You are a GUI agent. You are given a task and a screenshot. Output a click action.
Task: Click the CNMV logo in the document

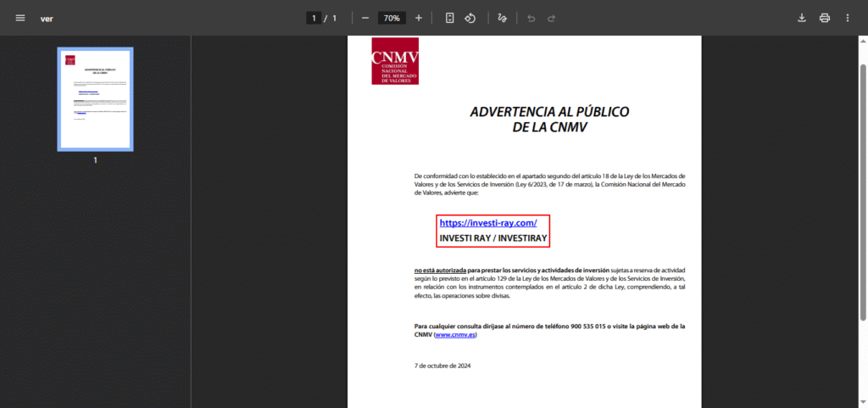[x=395, y=61]
